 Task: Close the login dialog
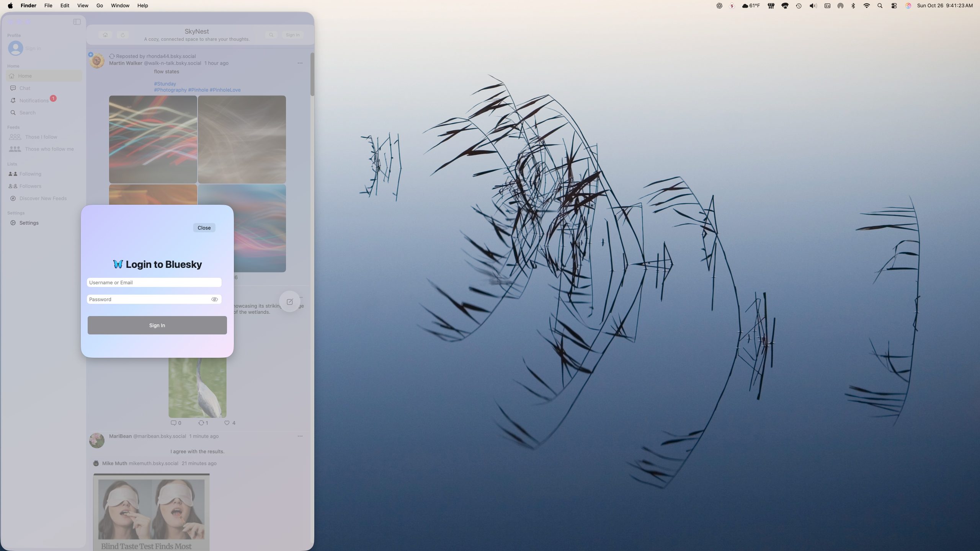(x=204, y=228)
